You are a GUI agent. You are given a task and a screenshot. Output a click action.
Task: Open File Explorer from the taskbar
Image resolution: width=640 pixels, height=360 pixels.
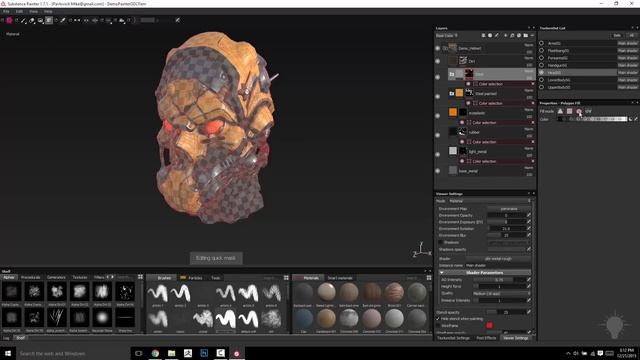(171, 353)
